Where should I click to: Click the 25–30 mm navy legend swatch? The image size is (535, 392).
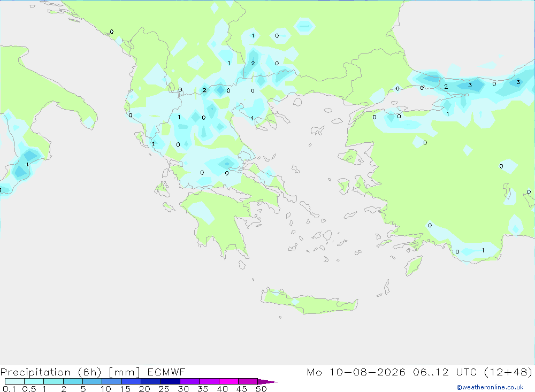170,381
